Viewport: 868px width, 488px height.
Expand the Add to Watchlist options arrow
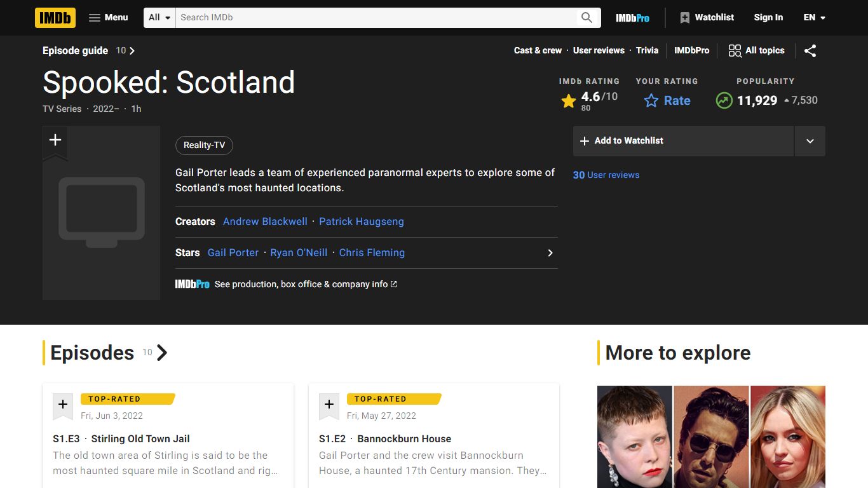pyautogui.click(x=810, y=141)
